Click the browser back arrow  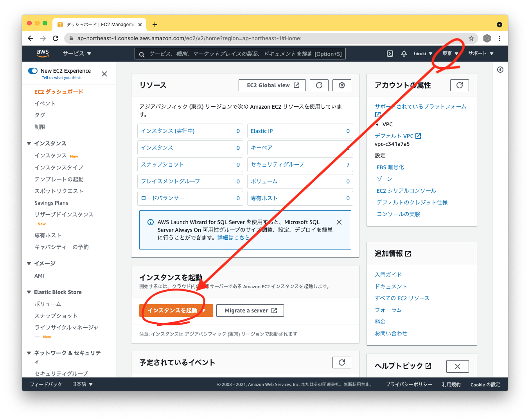[31, 38]
